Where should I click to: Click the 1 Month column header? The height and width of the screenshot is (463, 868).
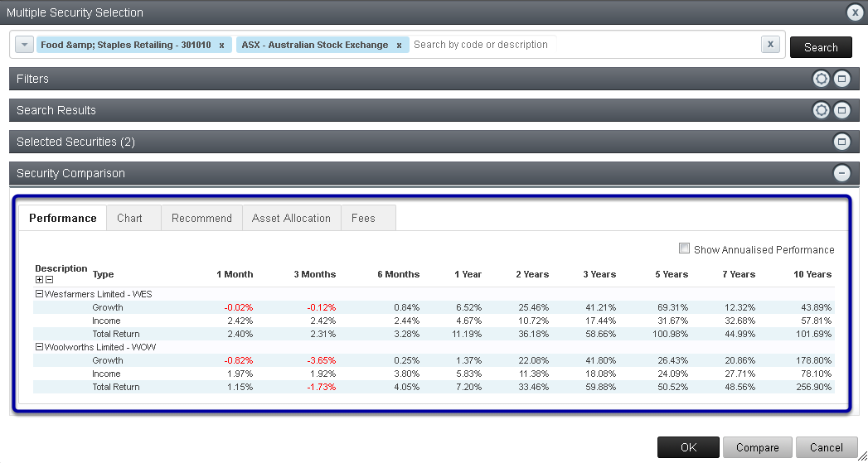(x=235, y=274)
